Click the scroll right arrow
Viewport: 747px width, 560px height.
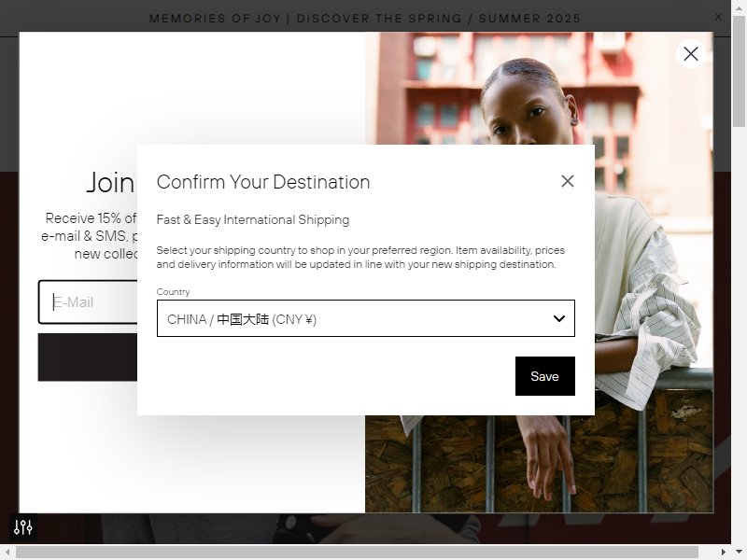[x=724, y=552]
